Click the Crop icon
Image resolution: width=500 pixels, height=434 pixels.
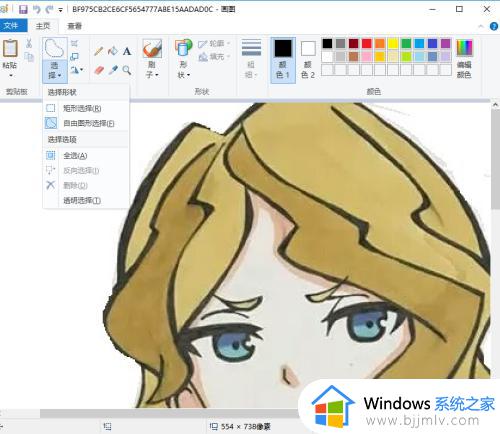74,43
